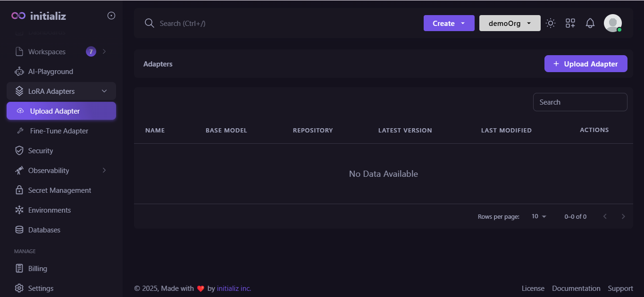644x297 pixels.
Task: Go to next page arrow
Action: click(623, 216)
